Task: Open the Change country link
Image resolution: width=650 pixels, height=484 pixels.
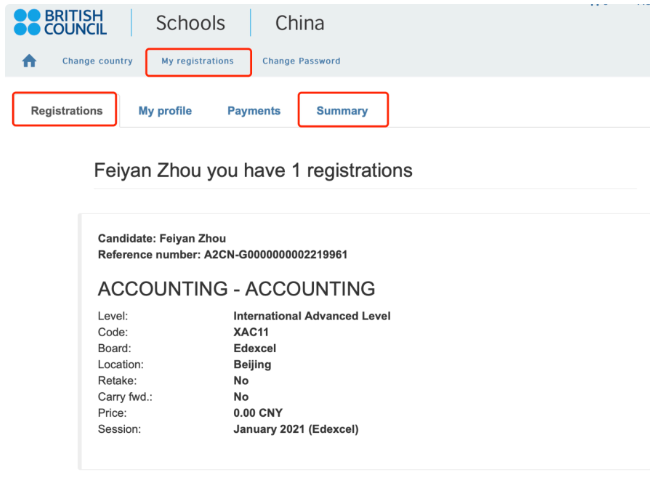Action: (97, 61)
